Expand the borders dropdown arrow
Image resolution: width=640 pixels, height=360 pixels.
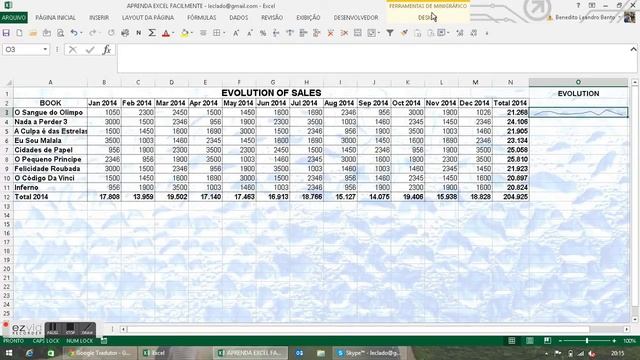pos(224,33)
